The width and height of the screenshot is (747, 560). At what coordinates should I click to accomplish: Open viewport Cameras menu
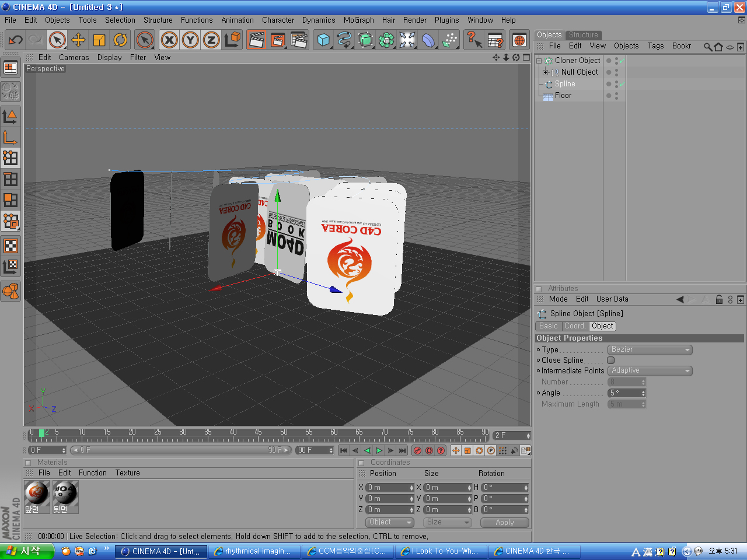[x=74, y=57]
